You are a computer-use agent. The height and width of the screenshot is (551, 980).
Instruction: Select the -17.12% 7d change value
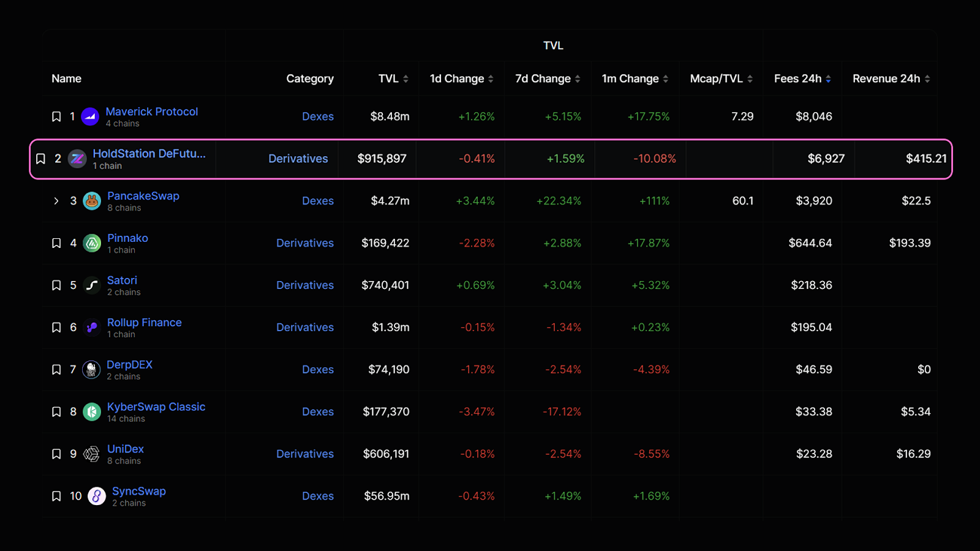[562, 412]
